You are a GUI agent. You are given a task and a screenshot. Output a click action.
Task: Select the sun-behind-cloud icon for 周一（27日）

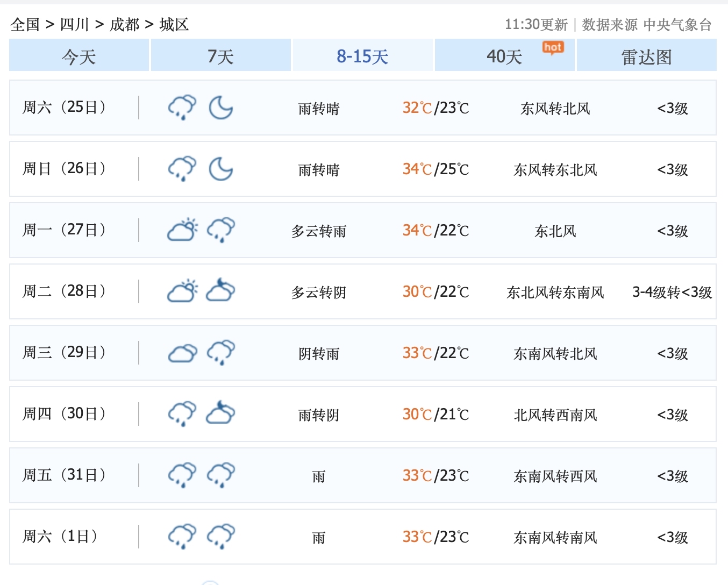[x=182, y=230]
